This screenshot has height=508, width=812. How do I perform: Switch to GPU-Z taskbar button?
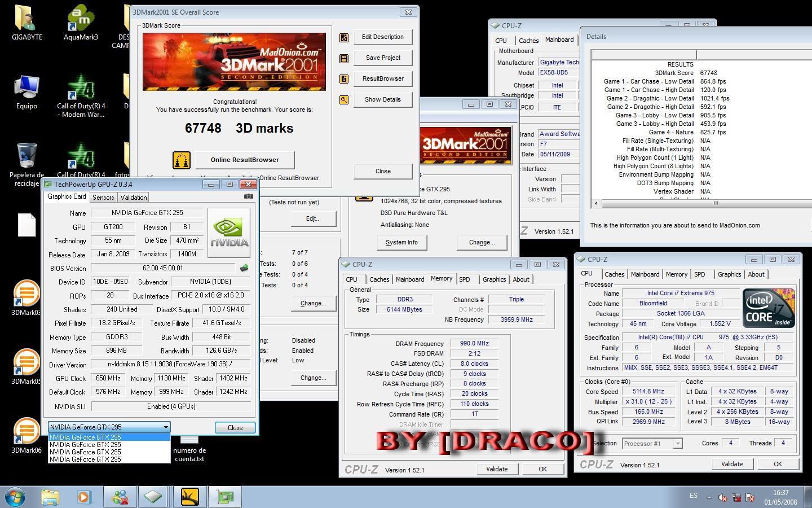(225, 497)
